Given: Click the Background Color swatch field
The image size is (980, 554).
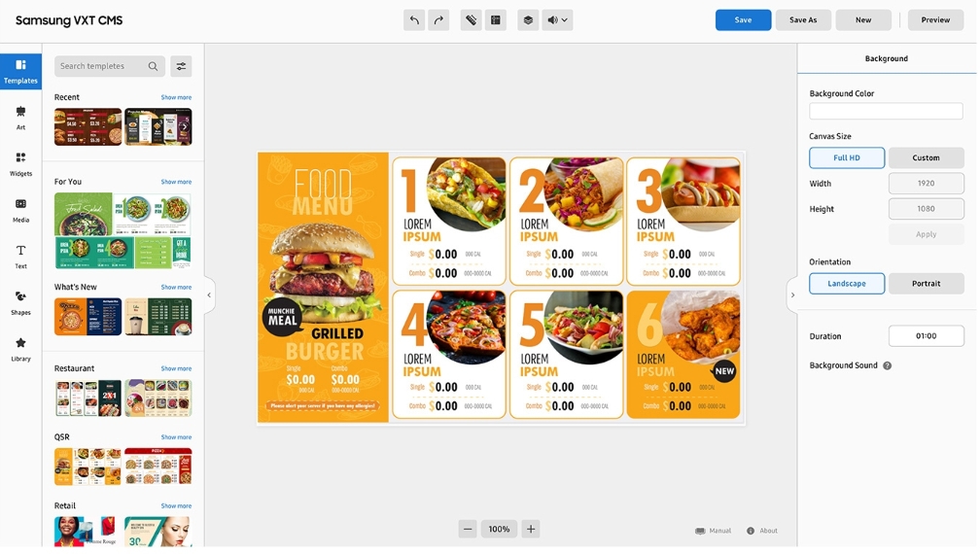Looking at the screenshot, I should 887,111.
